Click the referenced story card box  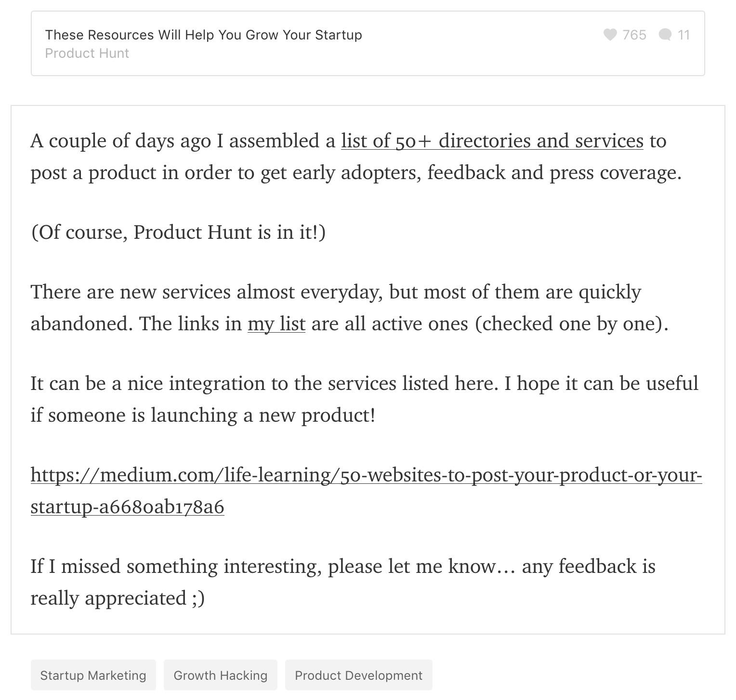pyautogui.click(x=368, y=43)
